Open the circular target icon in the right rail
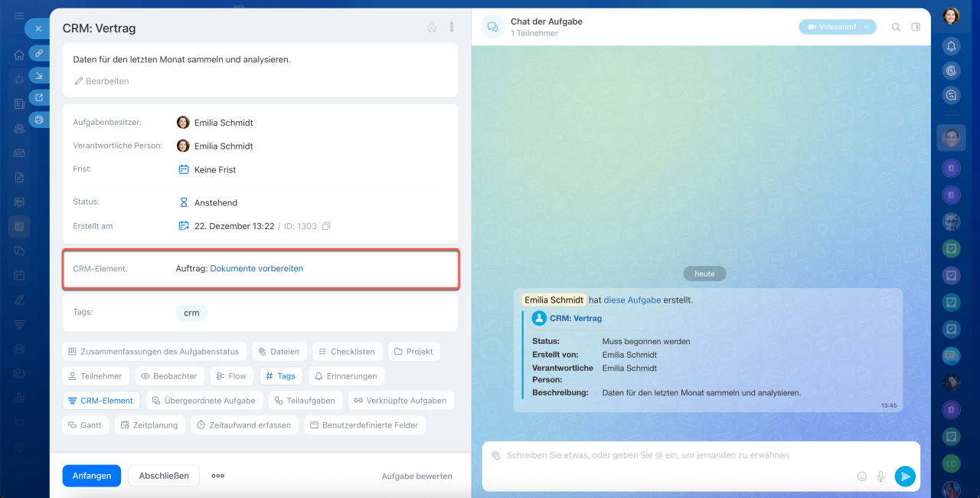Viewport: 980px width, 498px height. coord(951,70)
